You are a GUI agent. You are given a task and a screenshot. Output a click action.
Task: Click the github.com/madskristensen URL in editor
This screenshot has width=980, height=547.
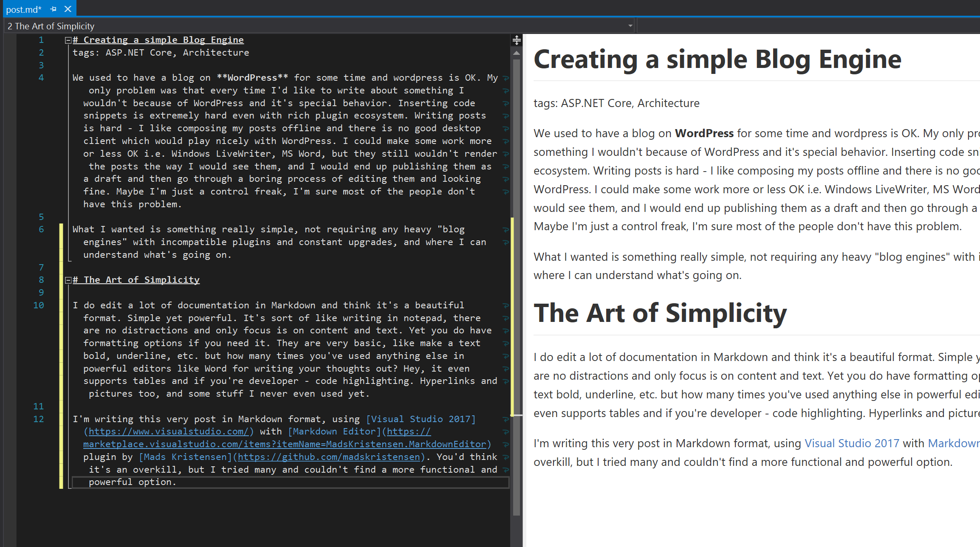tap(329, 457)
